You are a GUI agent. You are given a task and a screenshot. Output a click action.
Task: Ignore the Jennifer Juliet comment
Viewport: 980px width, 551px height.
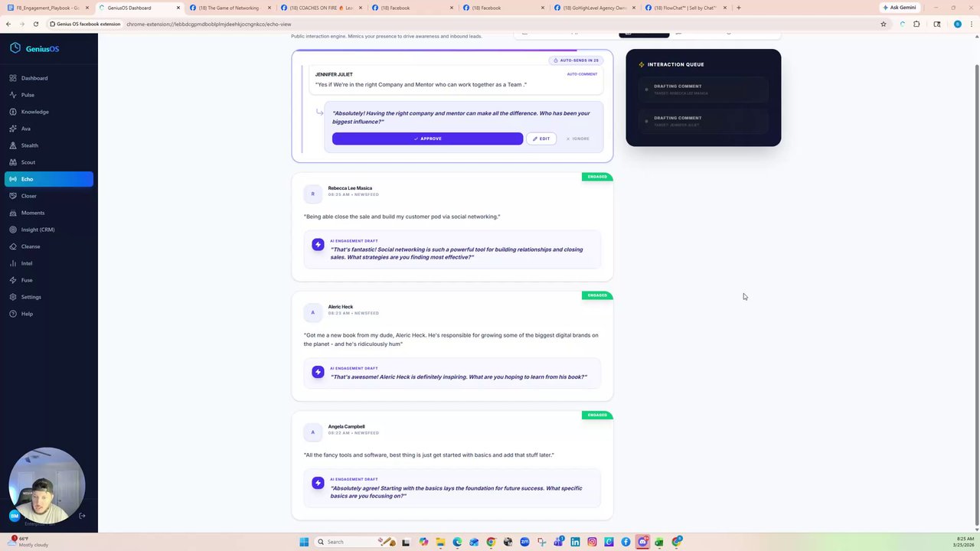point(578,139)
